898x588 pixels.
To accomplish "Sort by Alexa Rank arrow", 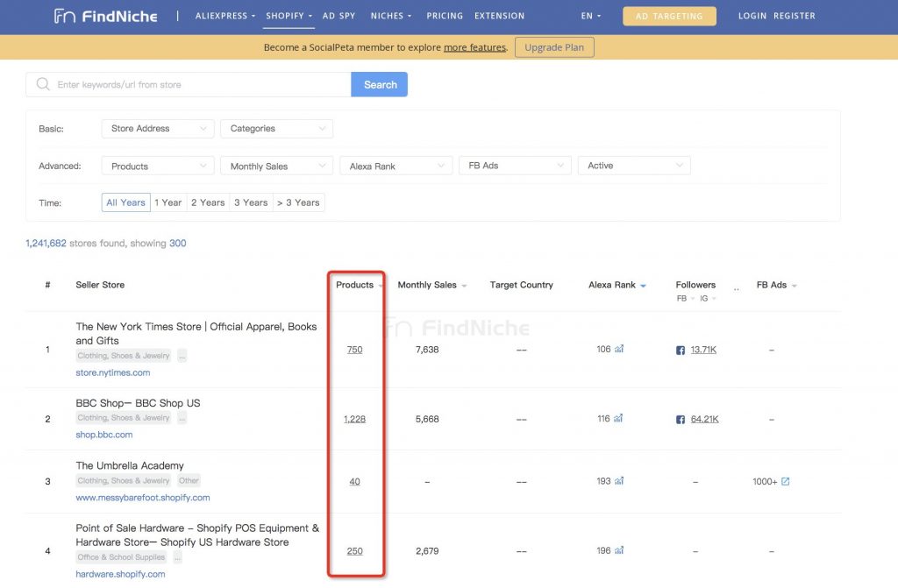I will click(x=643, y=286).
